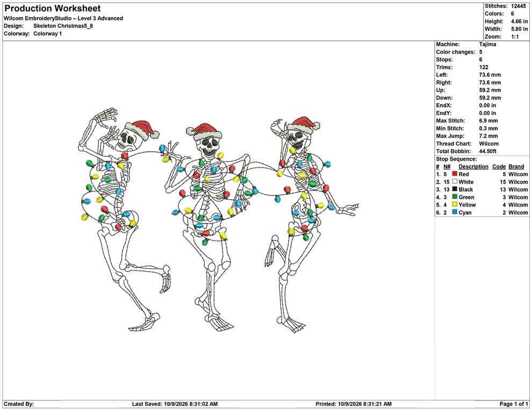The height and width of the screenshot is (409, 532).
Task: Click the 'Created By:' footer label
Action: [x=19, y=404]
